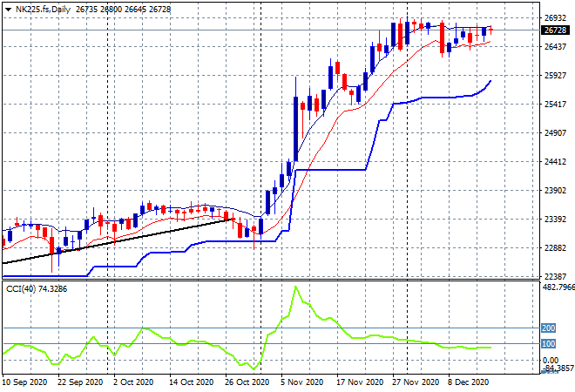This screenshot has height=392, width=575.
Task: Click the 8 Dec 2020 date label
Action: click(x=468, y=382)
